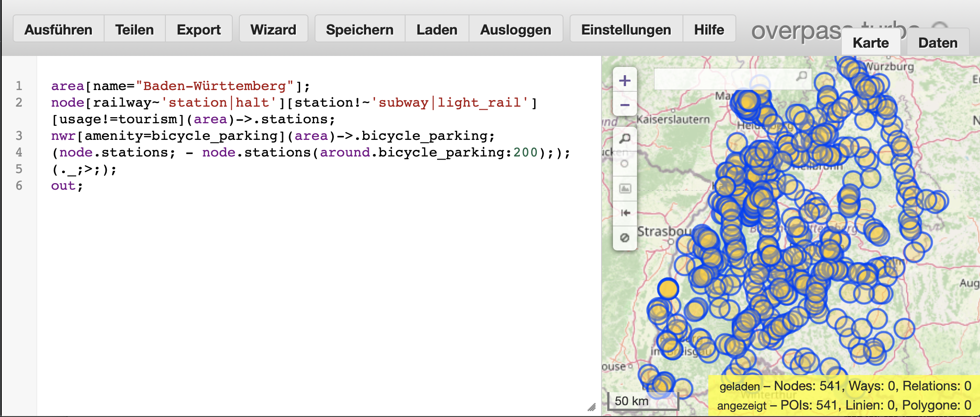Viewport: 980px width, 417px height.
Task: Open the Teilen share dialog
Action: [x=134, y=30]
